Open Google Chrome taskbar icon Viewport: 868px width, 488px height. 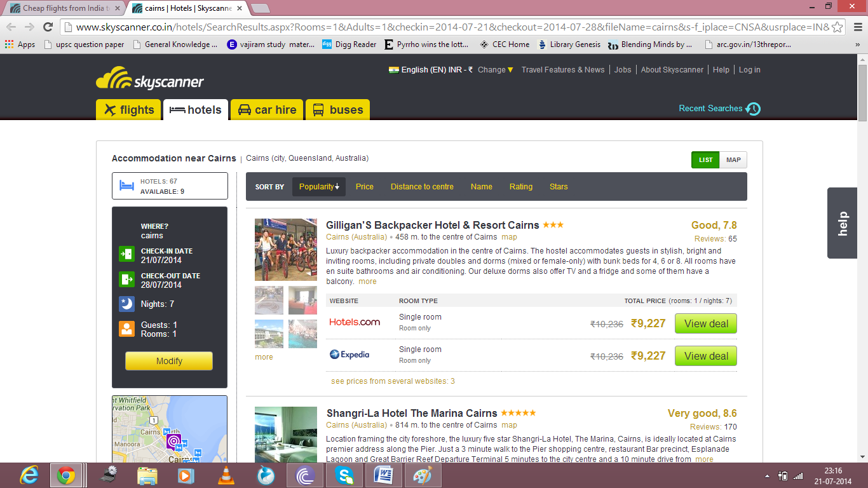pyautogui.click(x=66, y=475)
